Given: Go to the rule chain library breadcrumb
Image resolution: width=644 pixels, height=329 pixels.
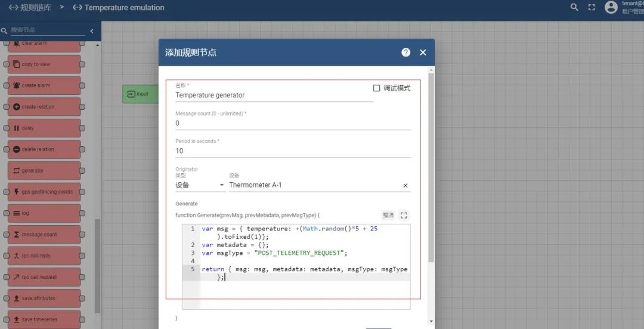Looking at the screenshot, I should point(36,7).
